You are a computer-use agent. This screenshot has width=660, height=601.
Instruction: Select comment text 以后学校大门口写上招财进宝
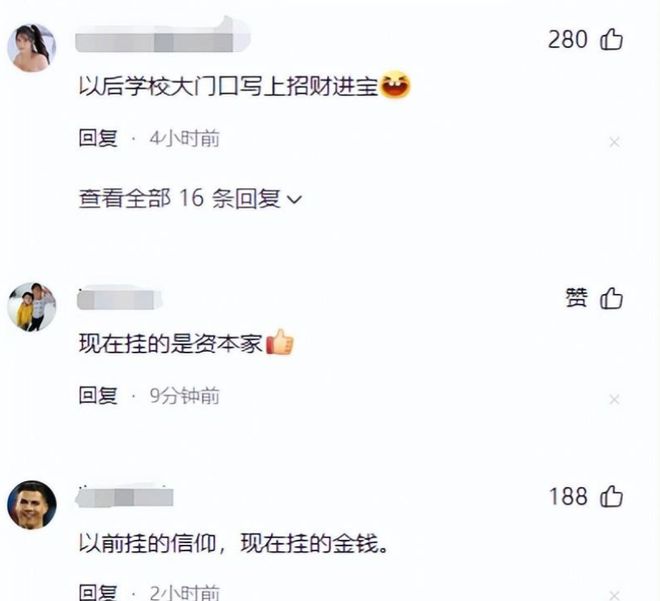[229, 87]
